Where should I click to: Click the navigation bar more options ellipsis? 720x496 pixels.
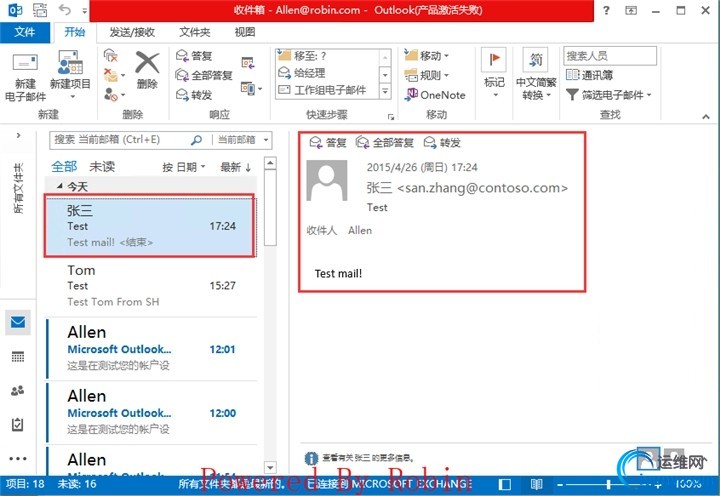point(18,458)
